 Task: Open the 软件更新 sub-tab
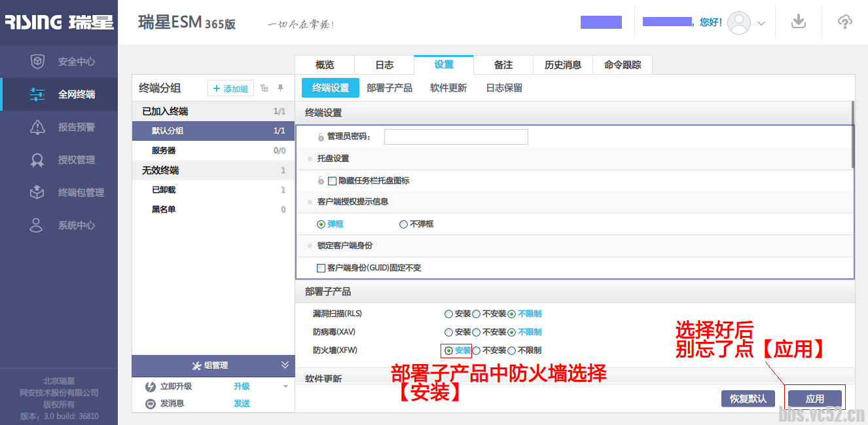click(x=448, y=88)
